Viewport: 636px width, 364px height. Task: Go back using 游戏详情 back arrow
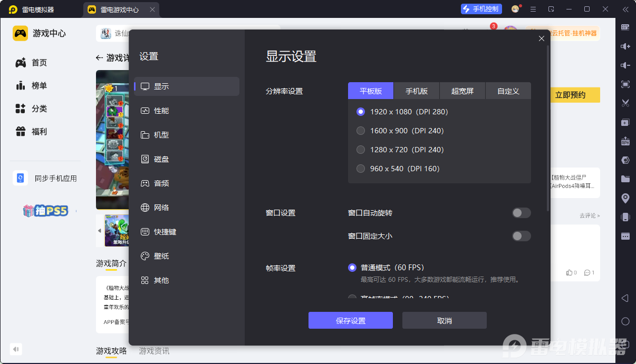pos(99,57)
